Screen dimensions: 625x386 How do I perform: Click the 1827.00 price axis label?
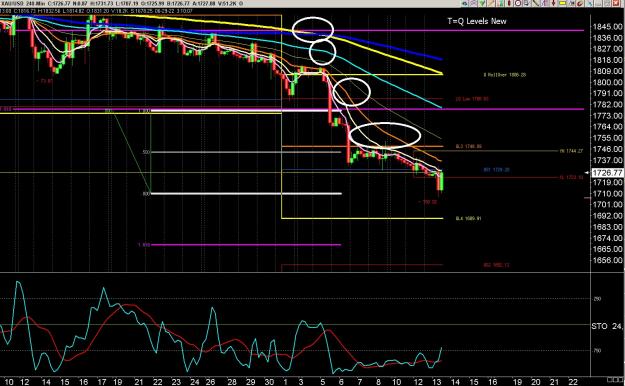pos(607,49)
